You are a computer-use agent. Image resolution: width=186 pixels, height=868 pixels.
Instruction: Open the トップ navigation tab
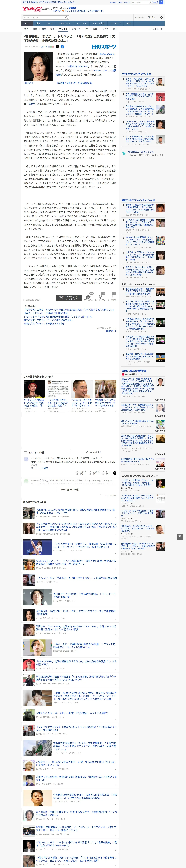(27, 23)
